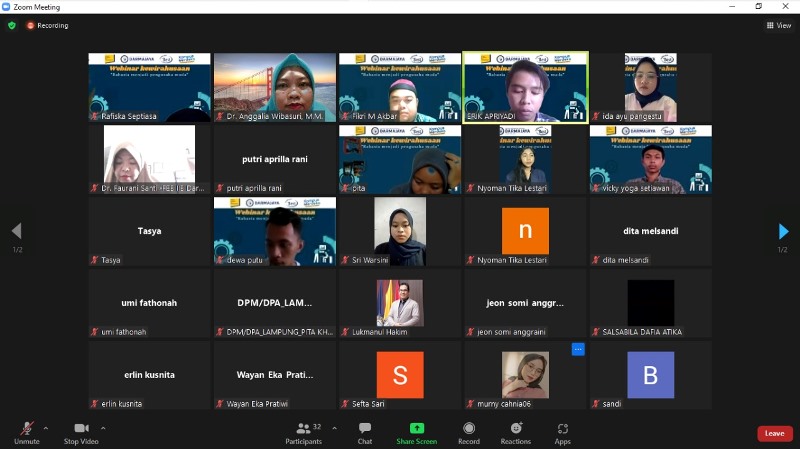
Task: Select dewa putu video tile
Action: click(x=275, y=231)
